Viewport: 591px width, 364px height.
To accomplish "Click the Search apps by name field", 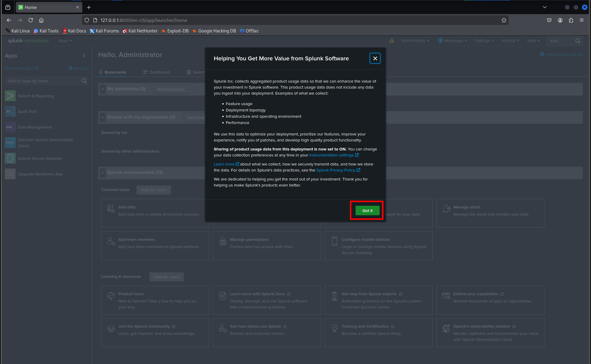I will [42, 81].
